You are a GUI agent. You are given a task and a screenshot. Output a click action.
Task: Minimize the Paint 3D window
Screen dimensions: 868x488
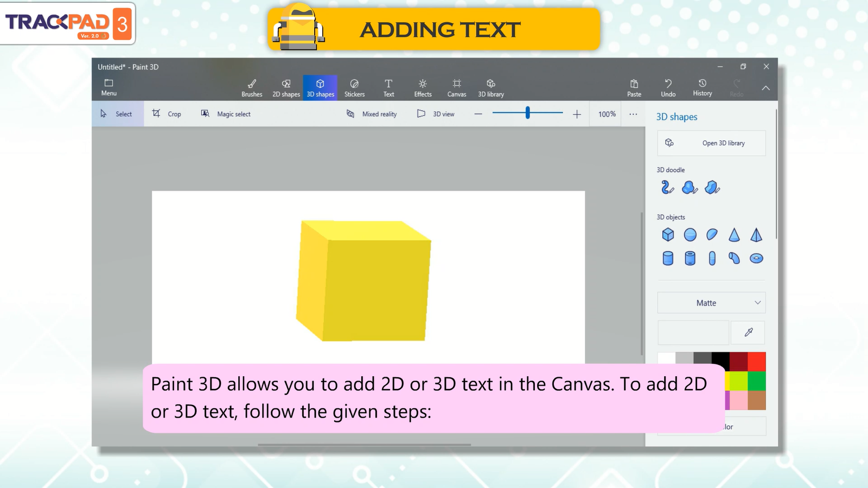pos(720,67)
